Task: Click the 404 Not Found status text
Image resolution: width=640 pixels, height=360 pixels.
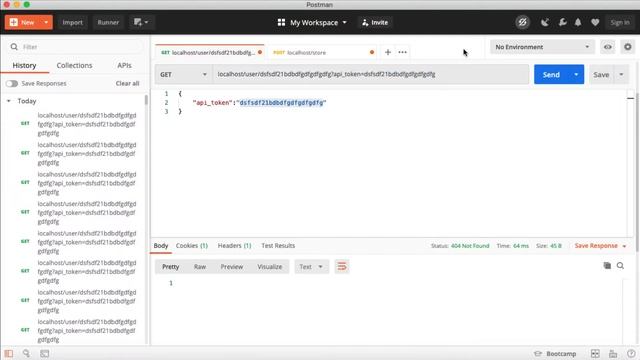Action: 470,246
